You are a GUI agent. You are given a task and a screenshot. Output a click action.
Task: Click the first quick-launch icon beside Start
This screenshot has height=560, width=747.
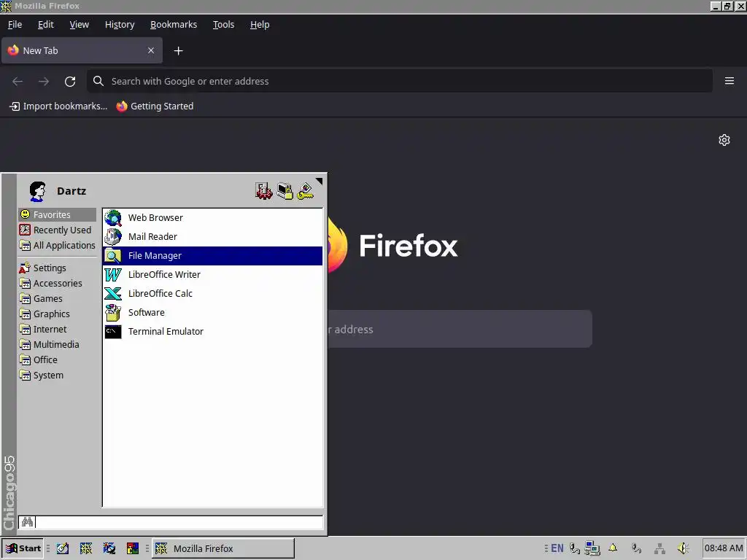[x=63, y=548]
